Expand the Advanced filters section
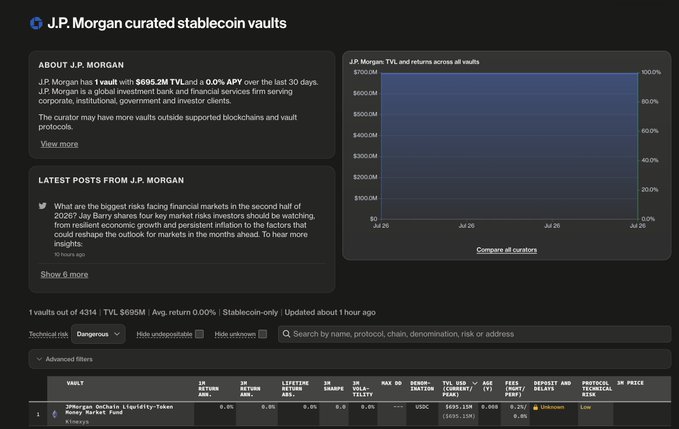Screen dimensions: 679x429 click(x=350, y=359)
